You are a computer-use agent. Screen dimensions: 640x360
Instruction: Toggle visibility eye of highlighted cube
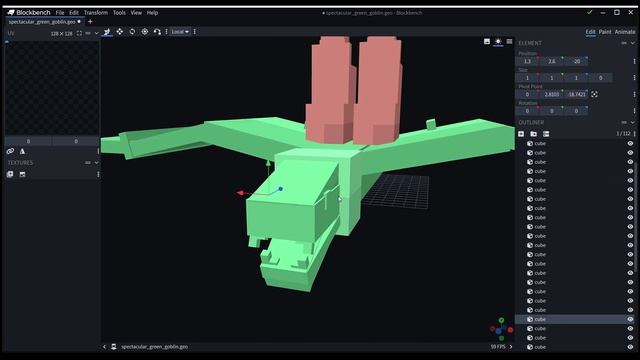coord(630,319)
